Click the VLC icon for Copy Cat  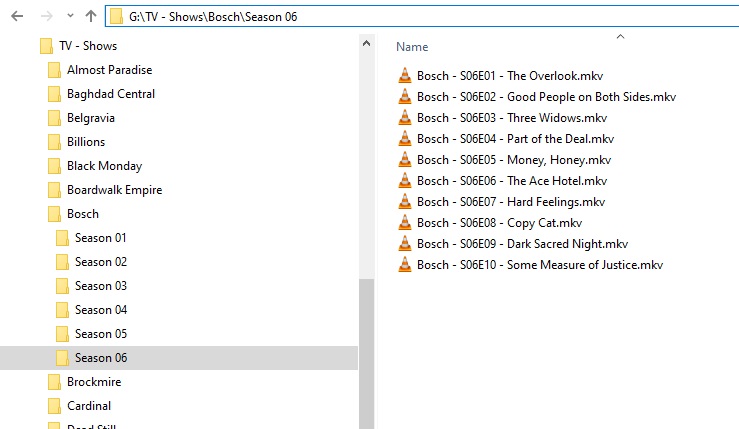(404, 223)
